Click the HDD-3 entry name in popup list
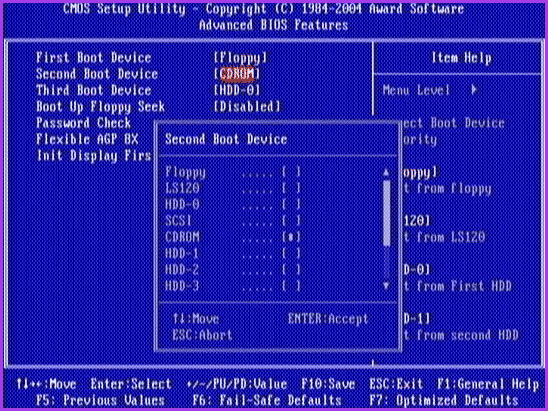The image size is (548, 411). coord(182,286)
